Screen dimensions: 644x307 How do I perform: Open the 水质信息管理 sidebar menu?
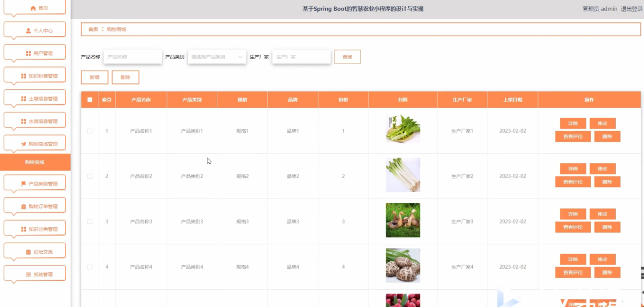(35, 121)
